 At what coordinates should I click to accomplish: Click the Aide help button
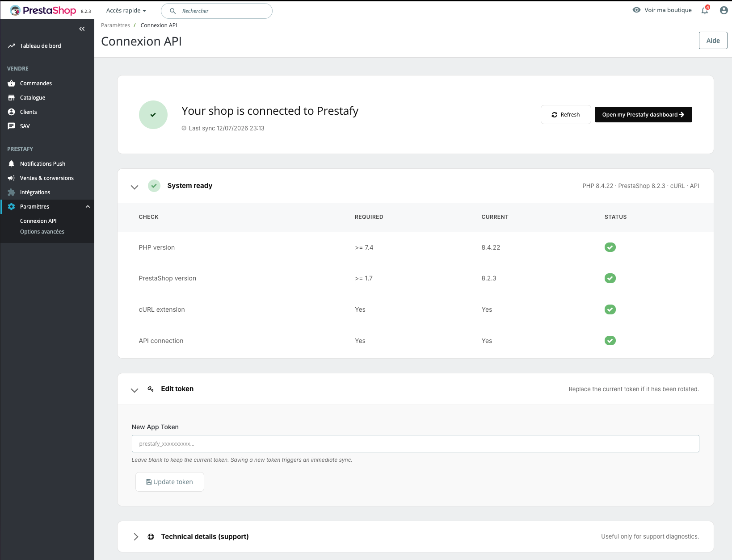[713, 41]
